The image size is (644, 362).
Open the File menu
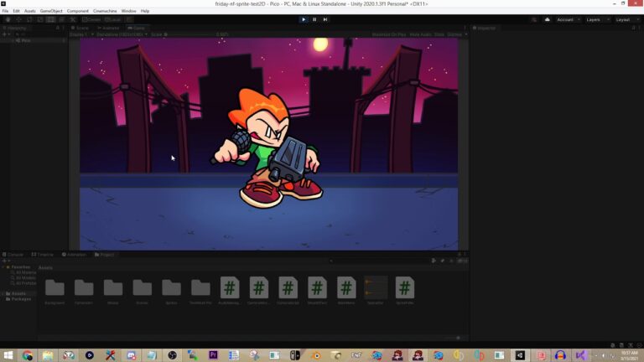pyautogui.click(x=5, y=11)
